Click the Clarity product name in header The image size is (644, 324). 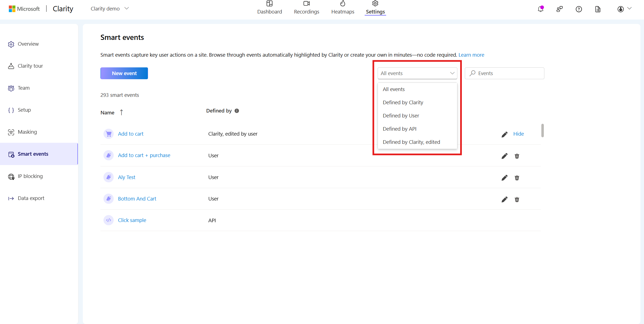click(x=63, y=9)
